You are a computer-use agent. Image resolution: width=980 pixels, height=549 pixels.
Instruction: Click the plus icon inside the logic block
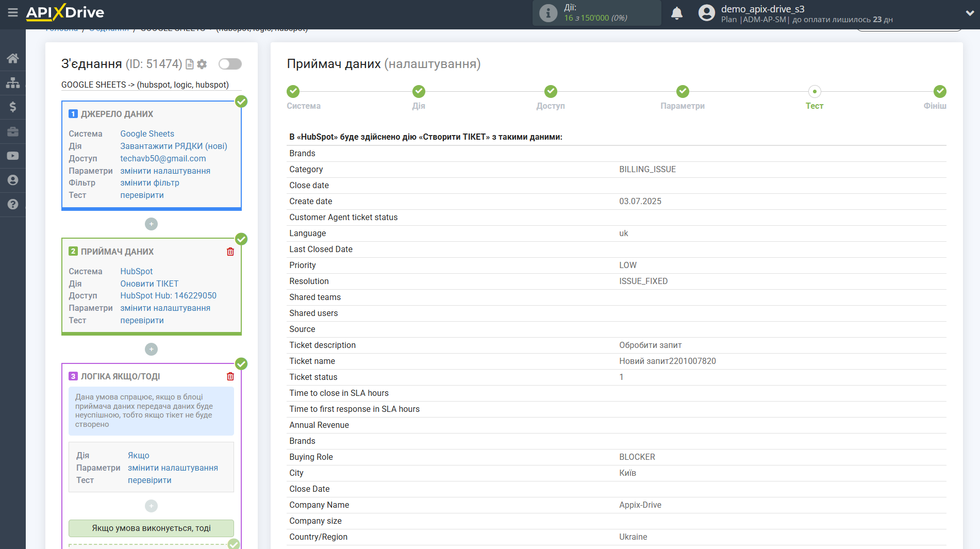151,506
